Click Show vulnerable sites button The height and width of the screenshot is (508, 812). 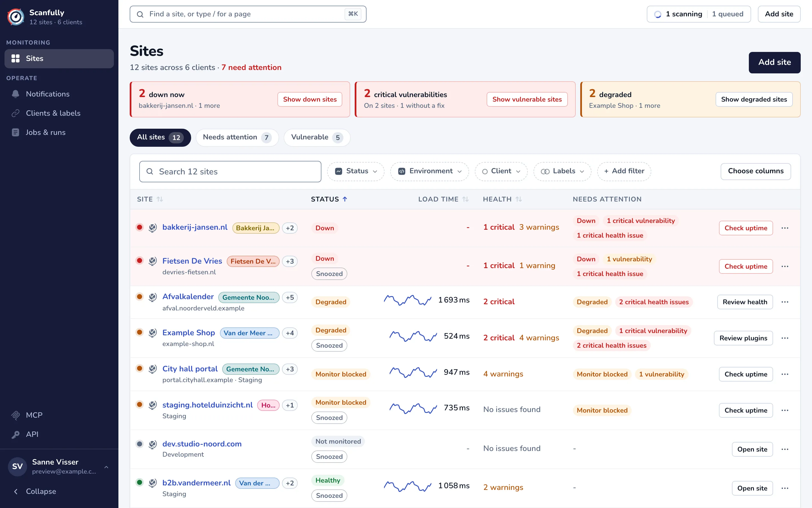[527, 99]
